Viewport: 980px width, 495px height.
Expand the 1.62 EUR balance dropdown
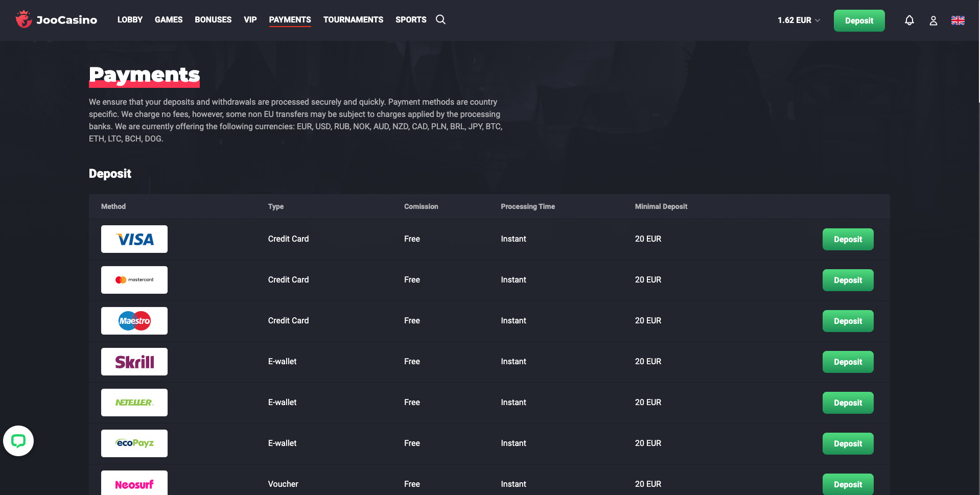point(799,20)
